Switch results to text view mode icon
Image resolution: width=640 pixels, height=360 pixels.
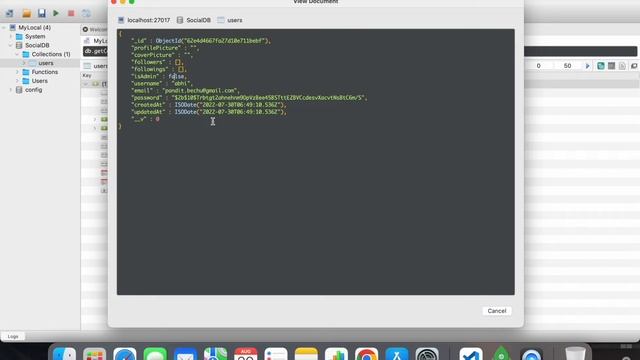622,66
